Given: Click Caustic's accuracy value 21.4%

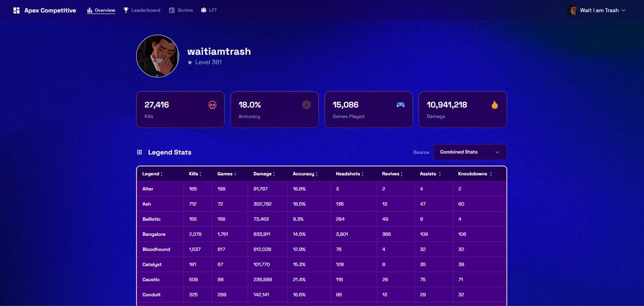Looking at the screenshot, I should point(299,280).
